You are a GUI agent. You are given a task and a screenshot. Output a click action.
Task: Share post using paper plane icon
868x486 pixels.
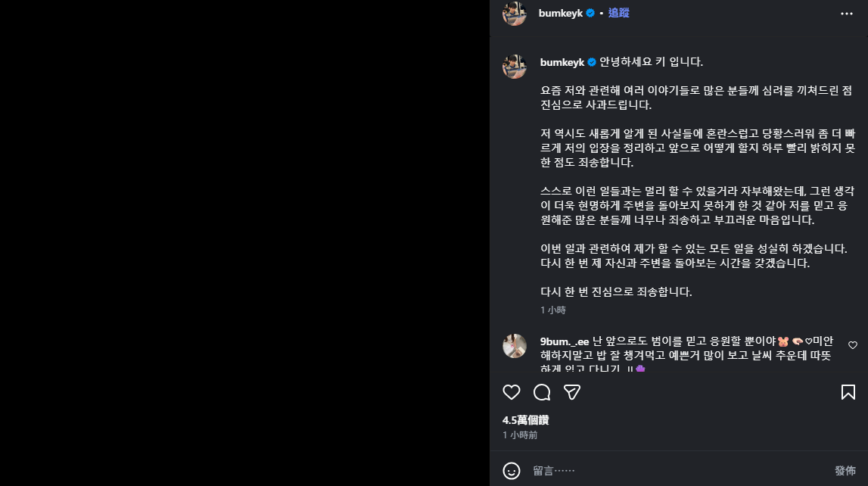[x=572, y=392]
